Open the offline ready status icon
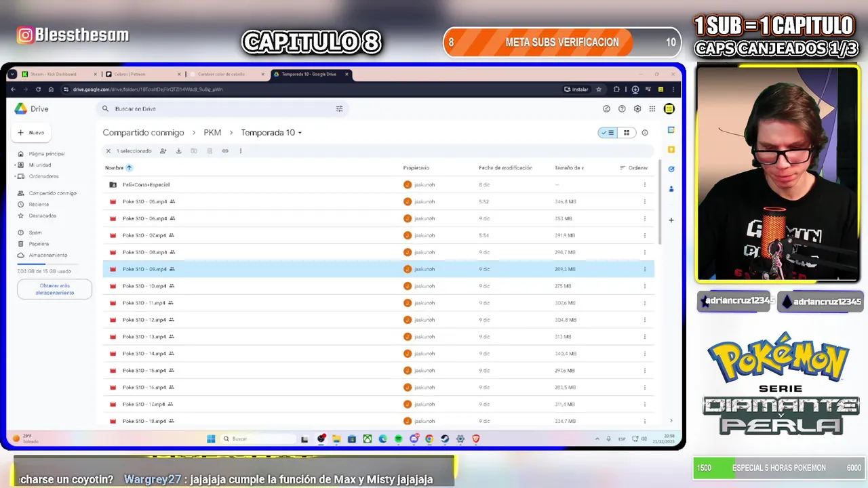The image size is (868, 488). (x=606, y=108)
